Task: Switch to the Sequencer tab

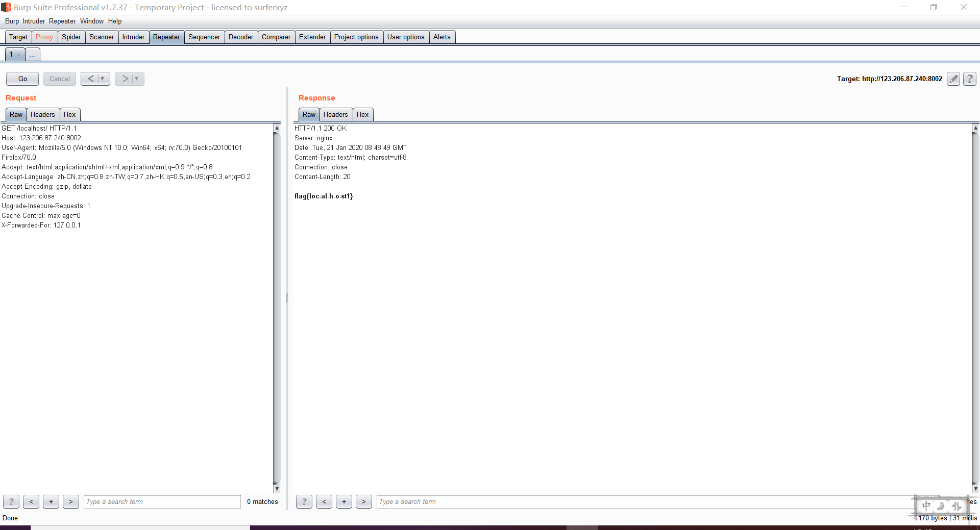Action: 204,37
